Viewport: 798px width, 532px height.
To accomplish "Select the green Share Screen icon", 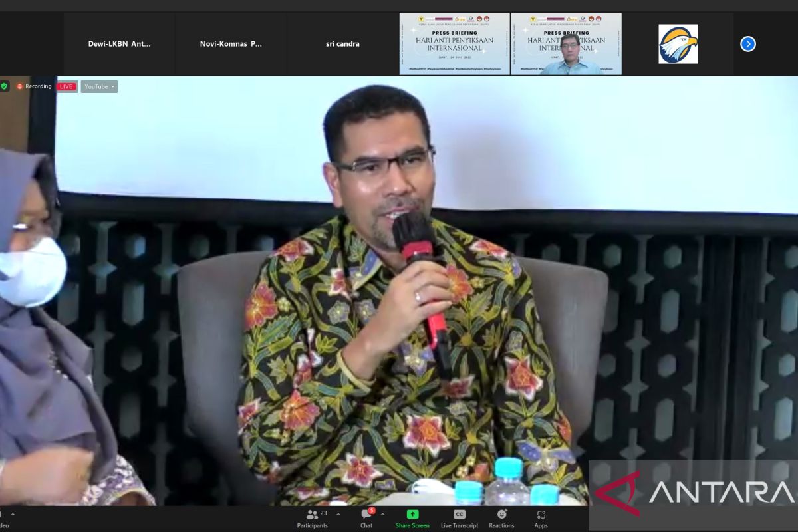I will click(x=412, y=513).
